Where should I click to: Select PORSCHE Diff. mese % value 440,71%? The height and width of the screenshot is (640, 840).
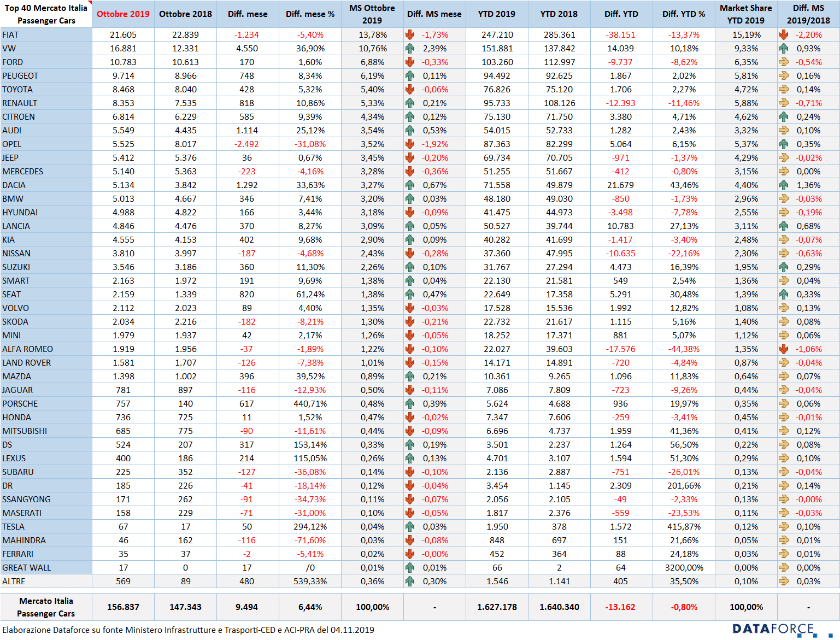[310, 403]
